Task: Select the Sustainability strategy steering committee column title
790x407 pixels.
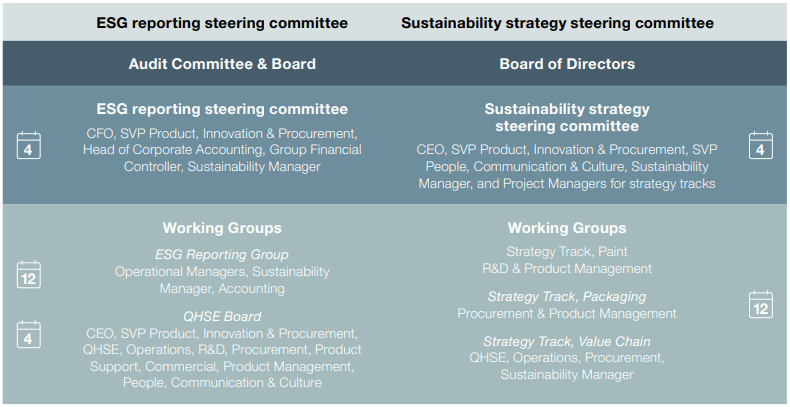Action: (x=557, y=22)
